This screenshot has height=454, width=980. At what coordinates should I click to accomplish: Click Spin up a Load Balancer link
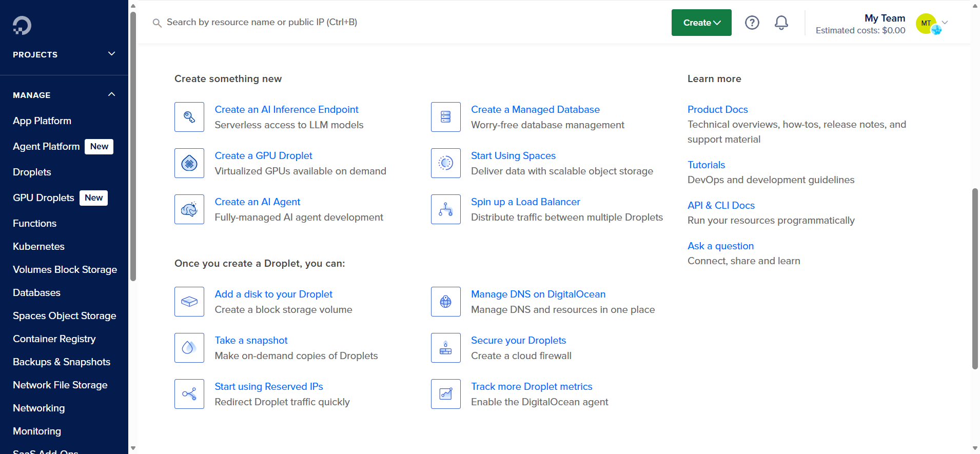tap(525, 202)
